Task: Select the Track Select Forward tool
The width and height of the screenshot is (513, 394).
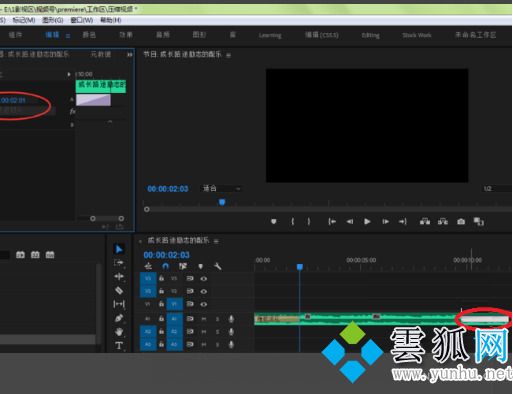Action: pos(119,263)
